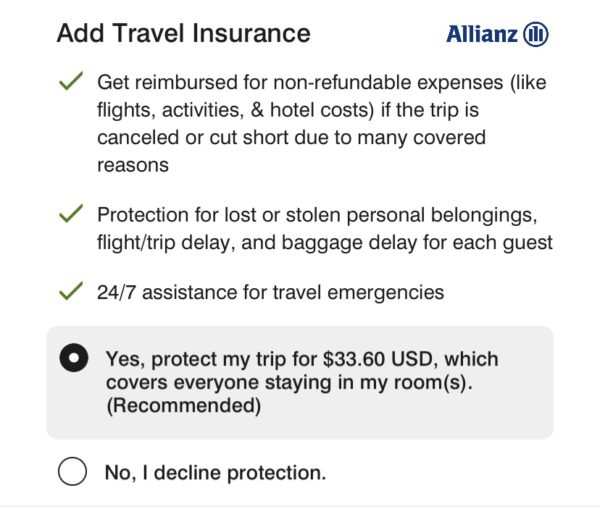
Task: Select the 'Yes, protect my trip' radio button
Action: (73, 358)
